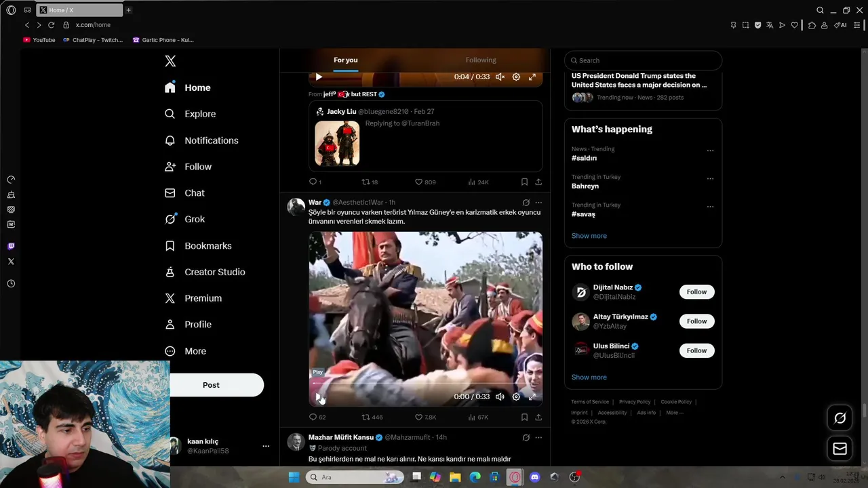Open Jacky Liu quoted tweet image
Screen dimensions: 868x488
point(337,143)
